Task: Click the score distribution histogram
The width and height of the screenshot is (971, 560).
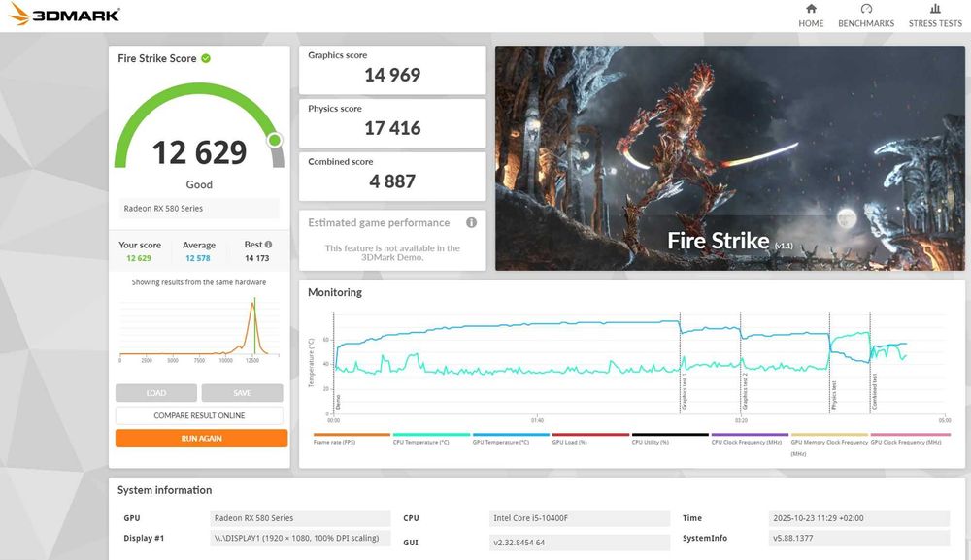Action: click(x=199, y=328)
